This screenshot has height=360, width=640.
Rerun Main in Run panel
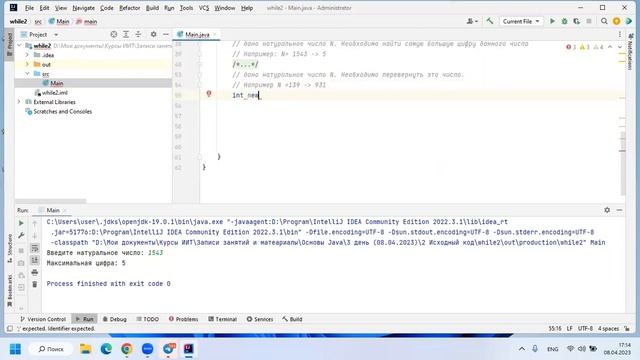pyautogui.click(x=21, y=223)
